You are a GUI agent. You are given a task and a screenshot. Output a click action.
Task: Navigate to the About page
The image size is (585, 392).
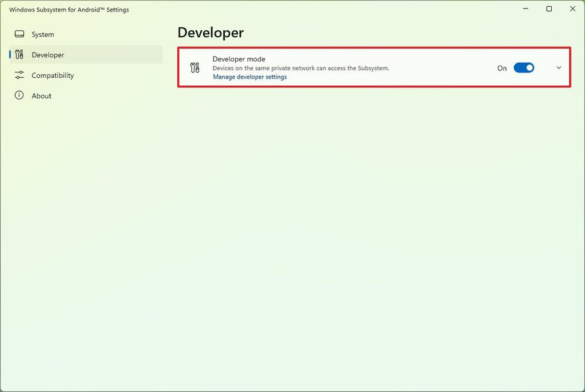(x=41, y=95)
